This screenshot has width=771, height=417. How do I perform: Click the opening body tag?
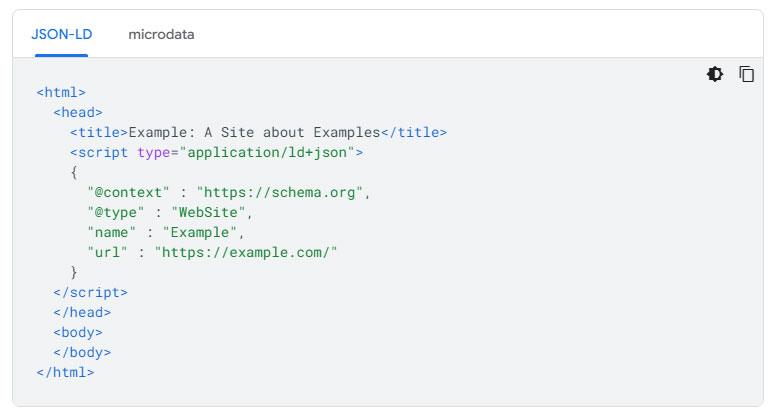pos(78,332)
